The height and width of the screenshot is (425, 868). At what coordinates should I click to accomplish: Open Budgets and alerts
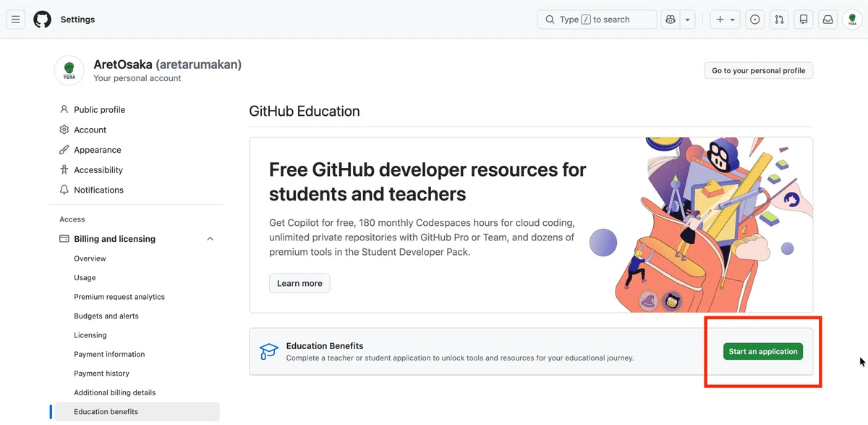pyautogui.click(x=106, y=316)
